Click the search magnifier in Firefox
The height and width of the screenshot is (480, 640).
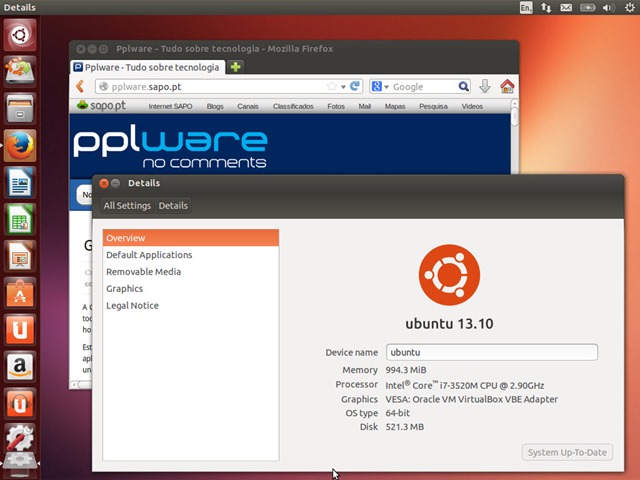(463, 86)
